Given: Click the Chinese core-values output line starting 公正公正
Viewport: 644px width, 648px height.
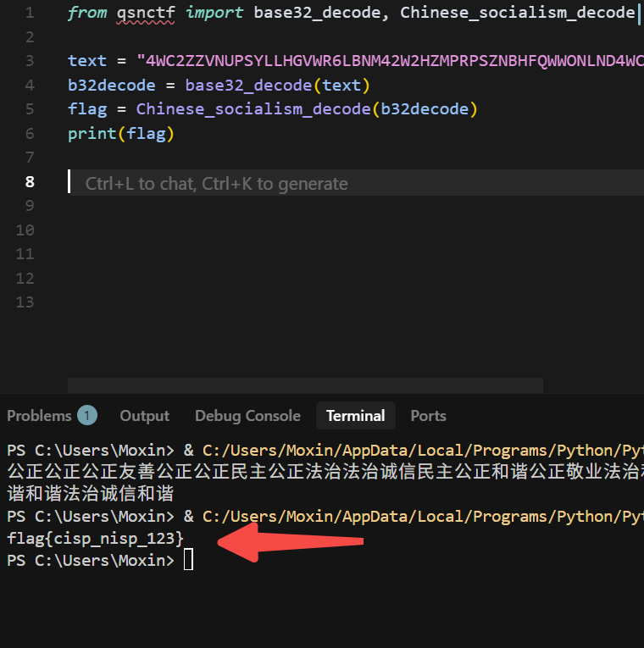Looking at the screenshot, I should [325, 472].
